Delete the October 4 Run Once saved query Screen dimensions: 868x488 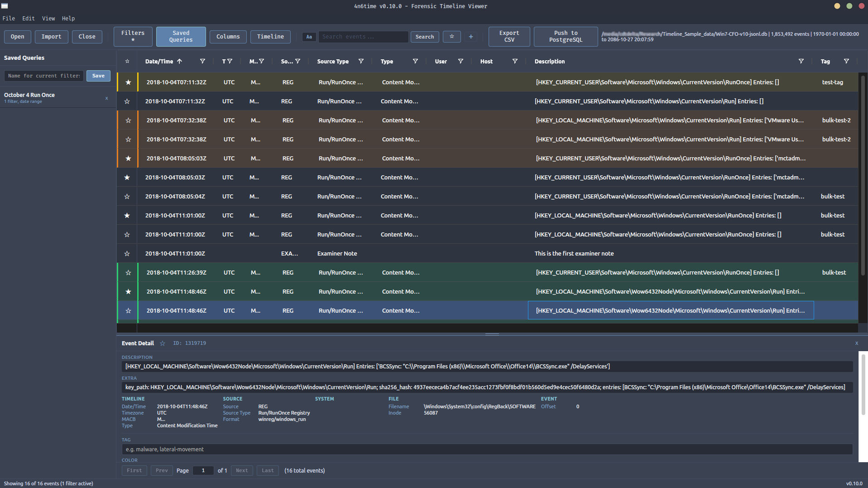[x=107, y=98]
